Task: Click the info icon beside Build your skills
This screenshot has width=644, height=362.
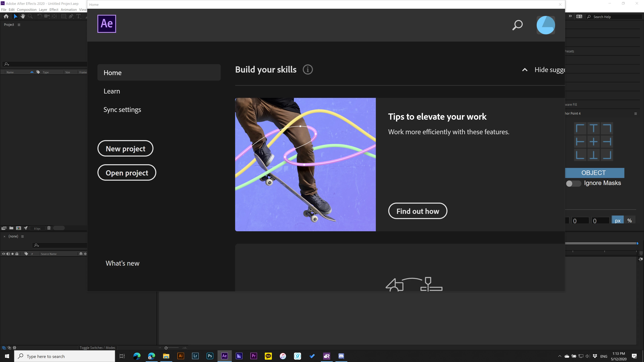Action: point(308,69)
